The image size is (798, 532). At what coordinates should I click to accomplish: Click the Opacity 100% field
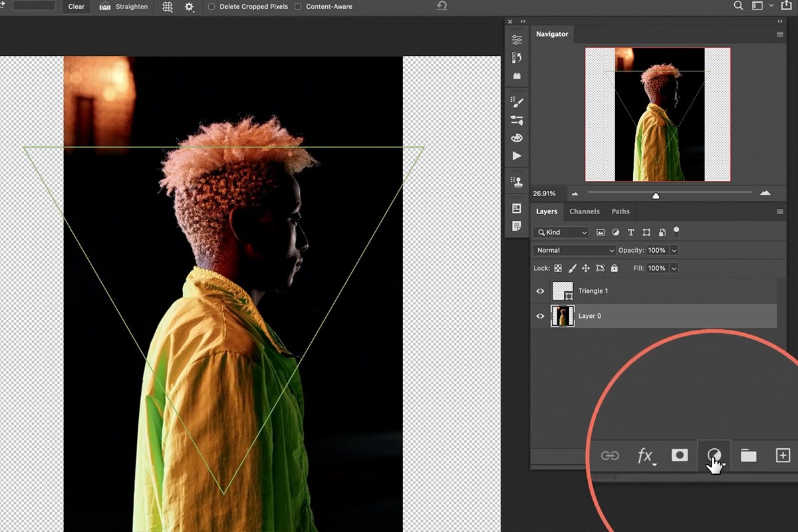point(657,250)
